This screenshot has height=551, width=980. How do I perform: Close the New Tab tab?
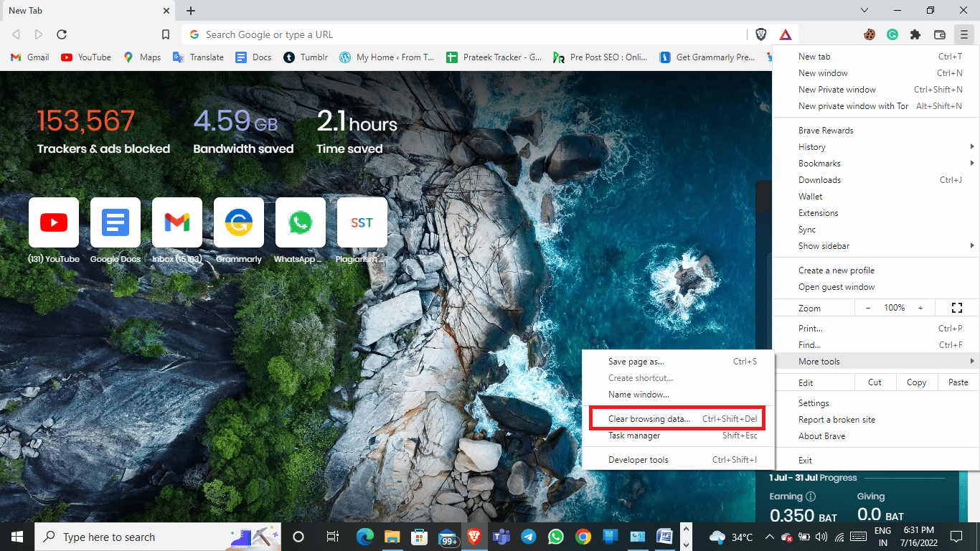pos(166,11)
